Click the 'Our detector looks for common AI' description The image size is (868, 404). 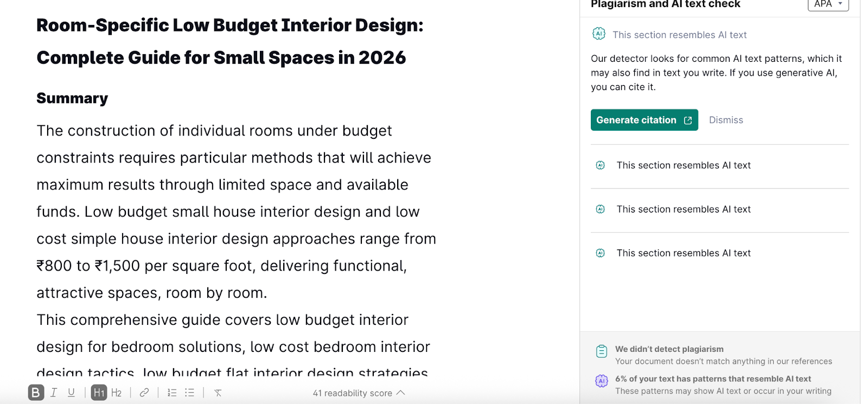click(x=716, y=73)
